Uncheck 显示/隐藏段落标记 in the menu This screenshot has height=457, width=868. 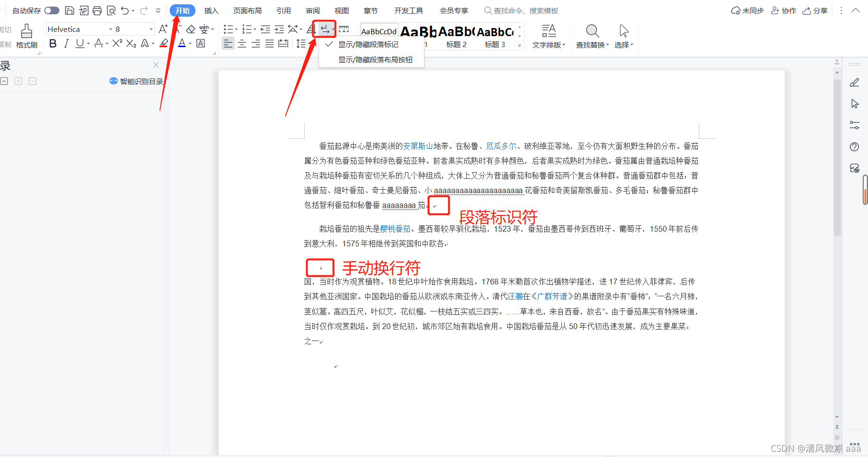(368, 44)
